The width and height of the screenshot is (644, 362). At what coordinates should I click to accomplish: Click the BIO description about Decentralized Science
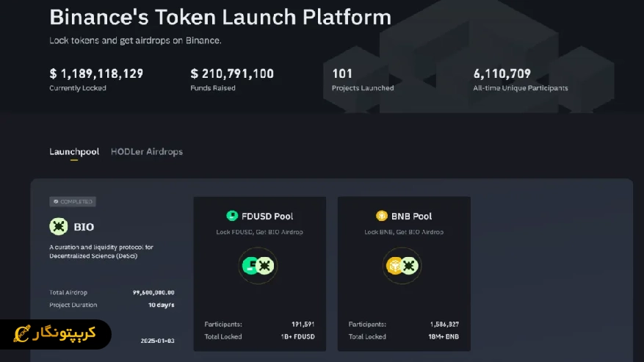click(101, 251)
